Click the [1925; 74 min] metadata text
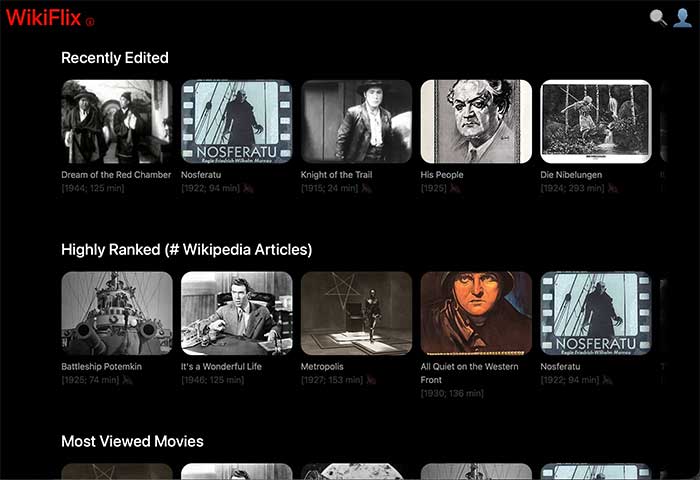Viewport: 700px width, 480px height. click(x=90, y=380)
